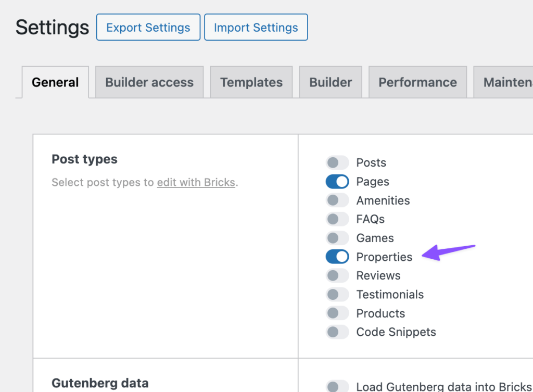Turn on the Amenities toggle

[x=337, y=200]
